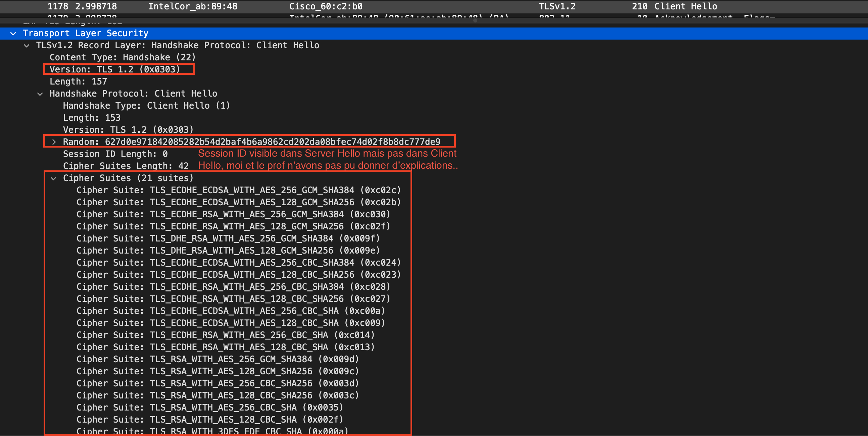
Task: Select TLS_DHE_RSA_WITH_AES_256_GCM_SHA384 cipher suite
Action: 228,239
